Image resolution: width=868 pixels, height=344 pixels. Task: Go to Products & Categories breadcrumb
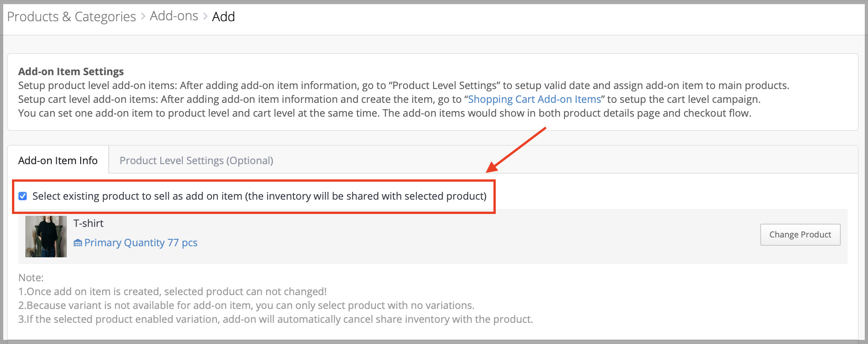(71, 17)
